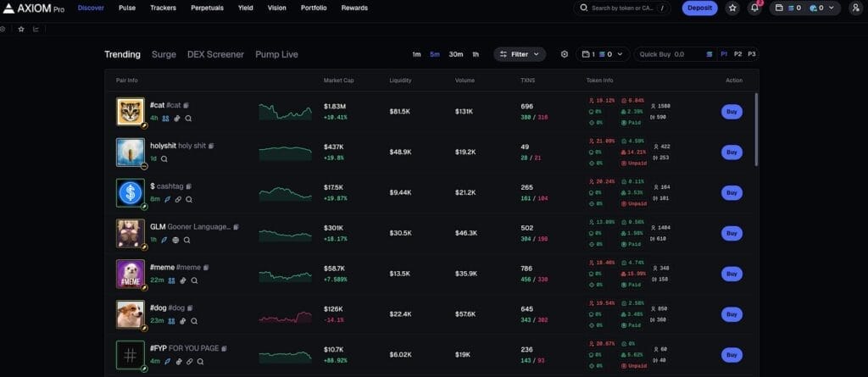Open the link icon for cashtag token
This screenshot has width=868, height=377.
(x=177, y=200)
